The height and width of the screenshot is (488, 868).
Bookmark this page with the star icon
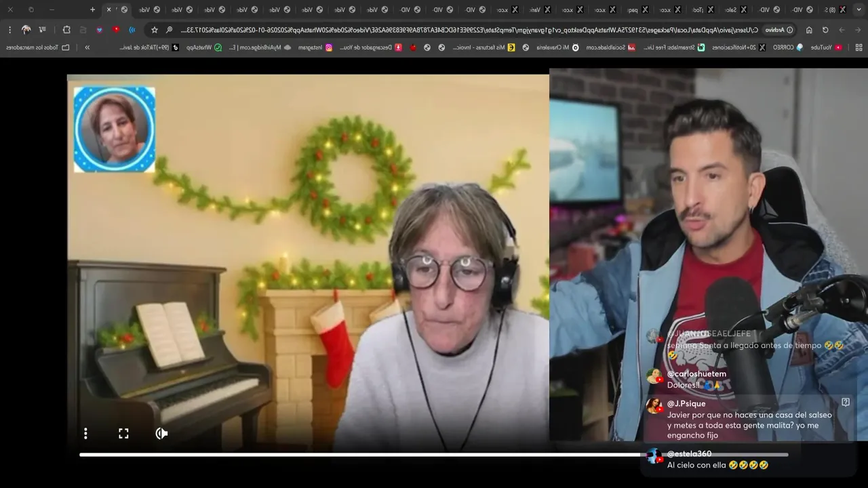pos(155,30)
